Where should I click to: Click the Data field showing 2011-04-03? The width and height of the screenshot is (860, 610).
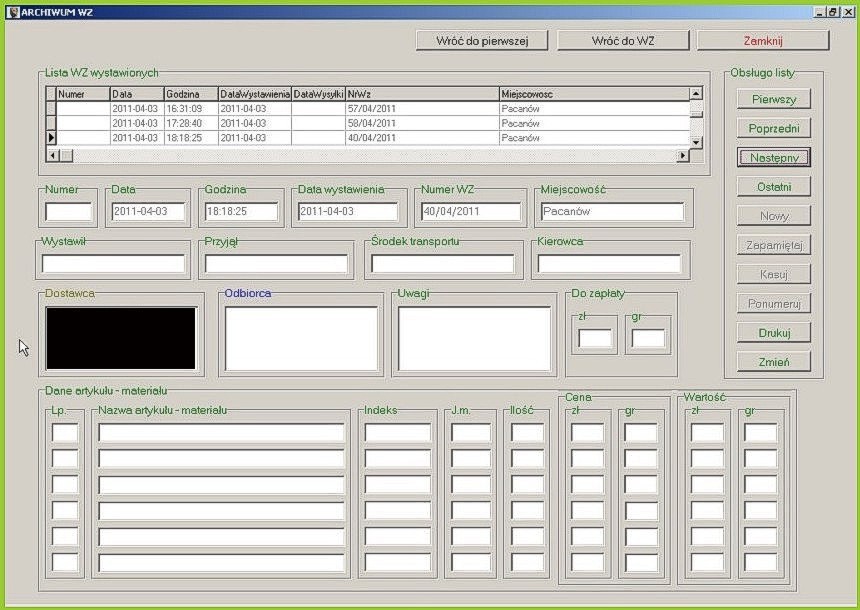(148, 212)
